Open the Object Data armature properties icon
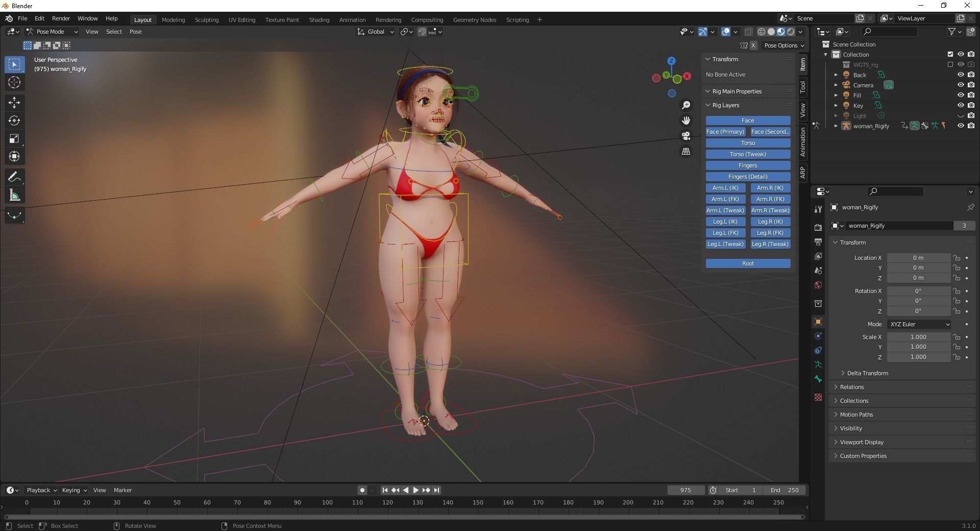Screen dimensions: 980x531 pyautogui.click(x=818, y=365)
